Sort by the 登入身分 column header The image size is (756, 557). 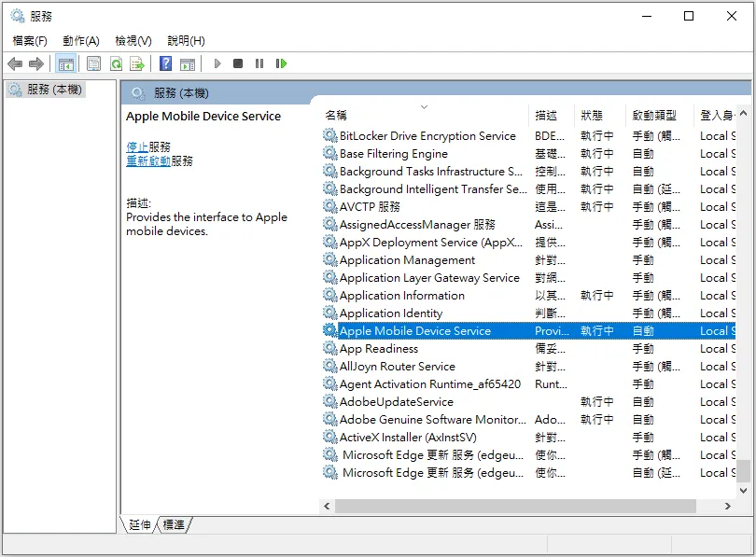(716, 115)
